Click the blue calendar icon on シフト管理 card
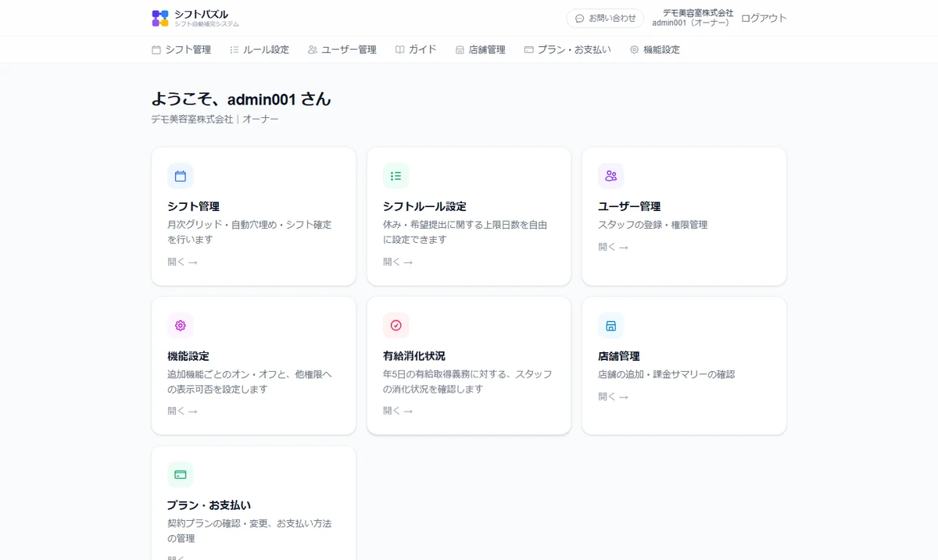Screen dimensions: 938x560 click(181, 176)
